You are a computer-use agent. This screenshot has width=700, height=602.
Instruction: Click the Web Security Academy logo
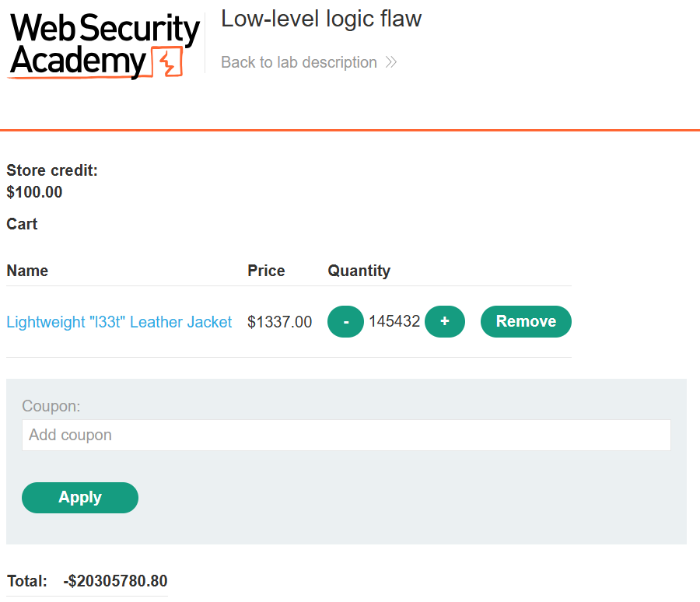point(103,46)
